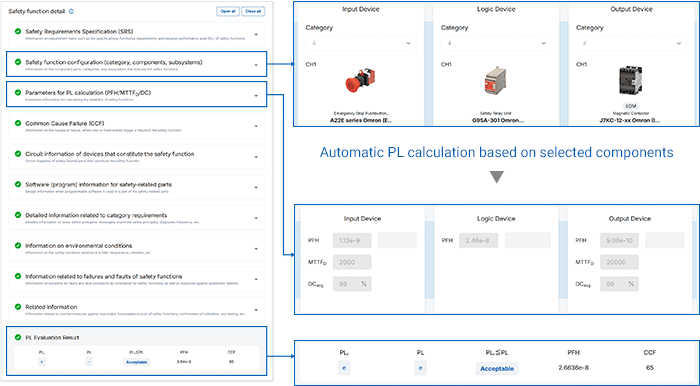Image resolution: width=700 pixels, height=386 pixels.
Task: Click the Output Device DCavg field 99 %
Action: pyautogui.click(x=619, y=284)
